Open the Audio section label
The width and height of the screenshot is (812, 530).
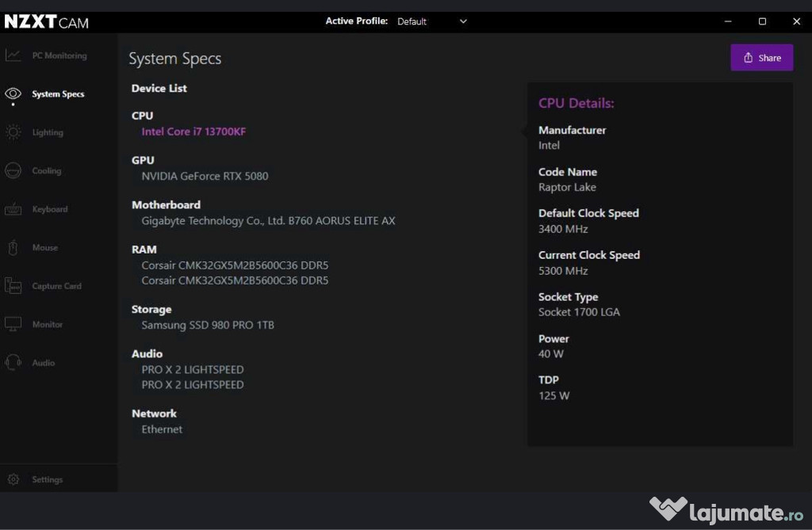[x=43, y=363]
